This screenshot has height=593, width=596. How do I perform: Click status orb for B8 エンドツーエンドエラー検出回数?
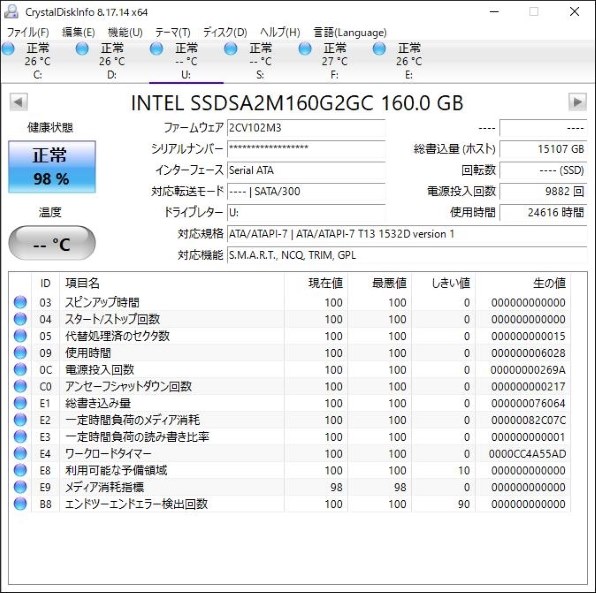coord(20,504)
